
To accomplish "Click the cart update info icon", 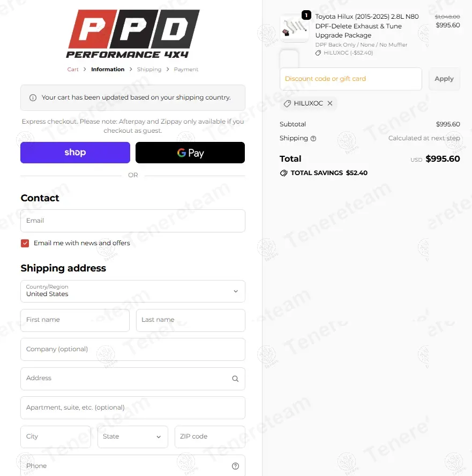I will pyautogui.click(x=33, y=98).
